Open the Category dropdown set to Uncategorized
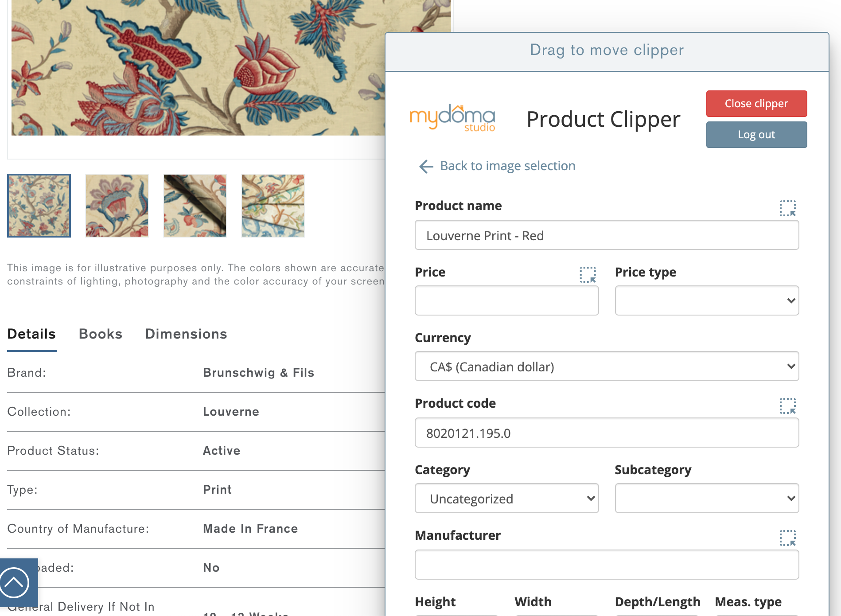 coord(506,498)
